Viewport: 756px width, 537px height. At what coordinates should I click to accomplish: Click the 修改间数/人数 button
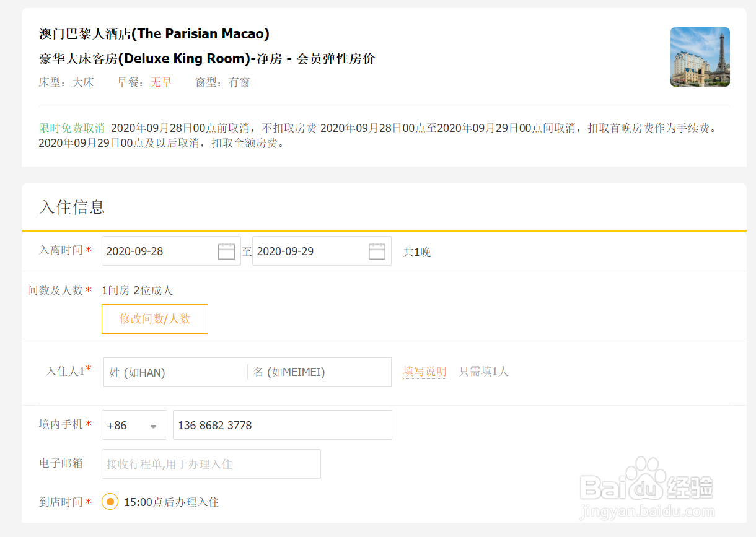(x=155, y=319)
